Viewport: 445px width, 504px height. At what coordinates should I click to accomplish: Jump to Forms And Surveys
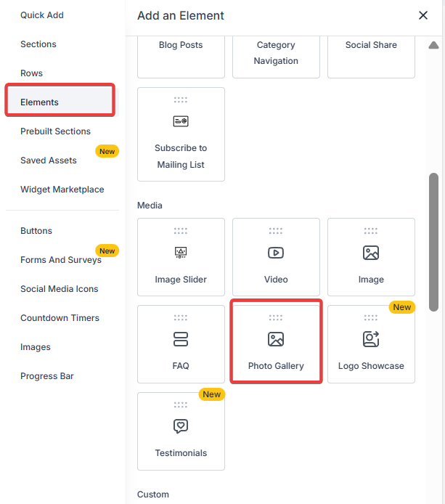point(61,260)
